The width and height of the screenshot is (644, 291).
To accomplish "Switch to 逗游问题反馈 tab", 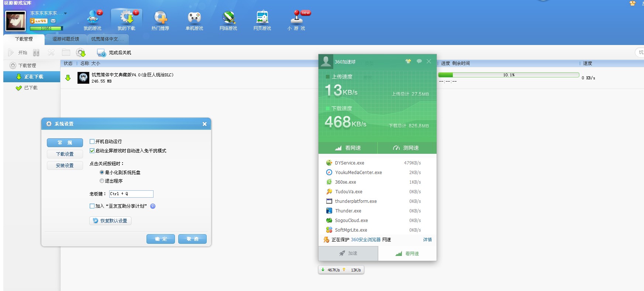I will [66, 39].
